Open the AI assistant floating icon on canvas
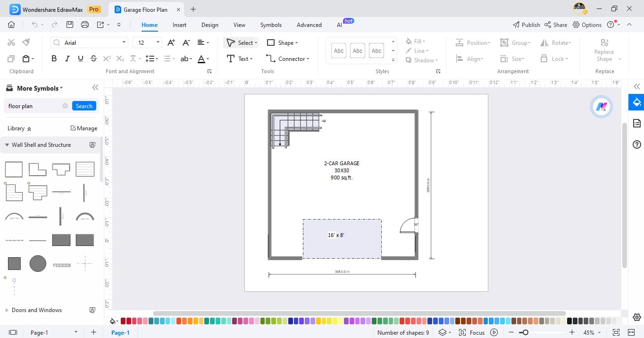Viewport: 644px width, 338px height. 601,107
